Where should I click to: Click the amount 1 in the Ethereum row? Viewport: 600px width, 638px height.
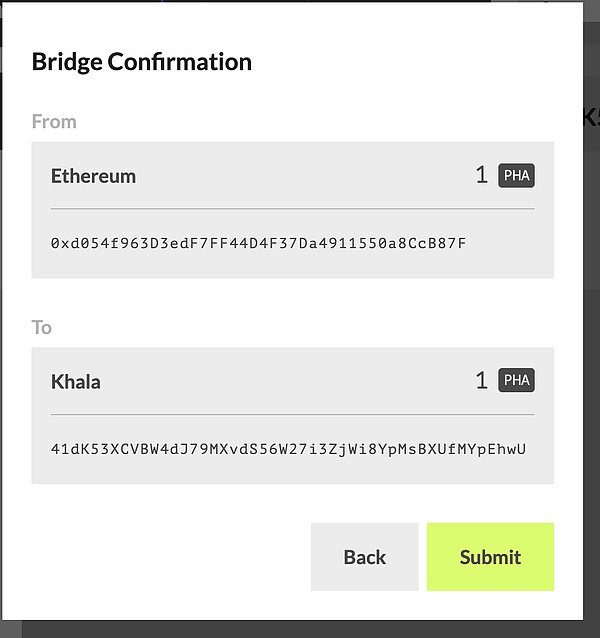481,176
